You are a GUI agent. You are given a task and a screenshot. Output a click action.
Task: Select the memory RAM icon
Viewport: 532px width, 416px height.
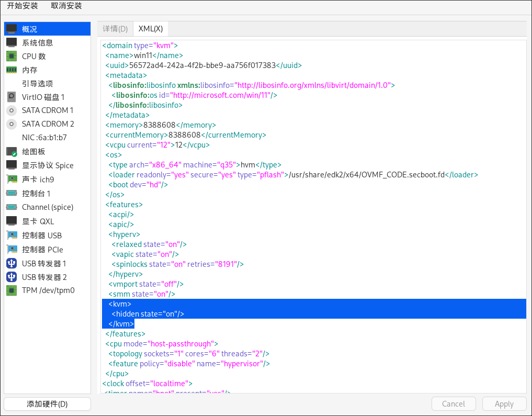pyautogui.click(x=12, y=70)
